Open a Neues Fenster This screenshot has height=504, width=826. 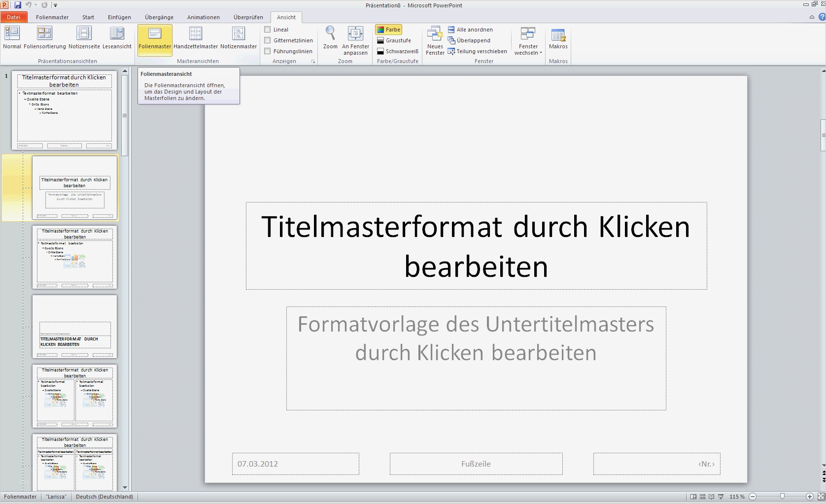435,41
